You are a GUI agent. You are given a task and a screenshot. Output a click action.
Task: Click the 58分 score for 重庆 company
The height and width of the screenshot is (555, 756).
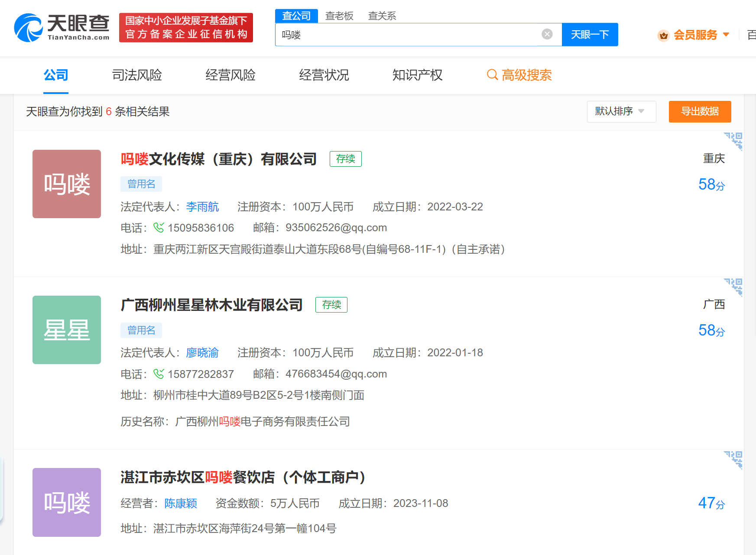click(x=711, y=185)
